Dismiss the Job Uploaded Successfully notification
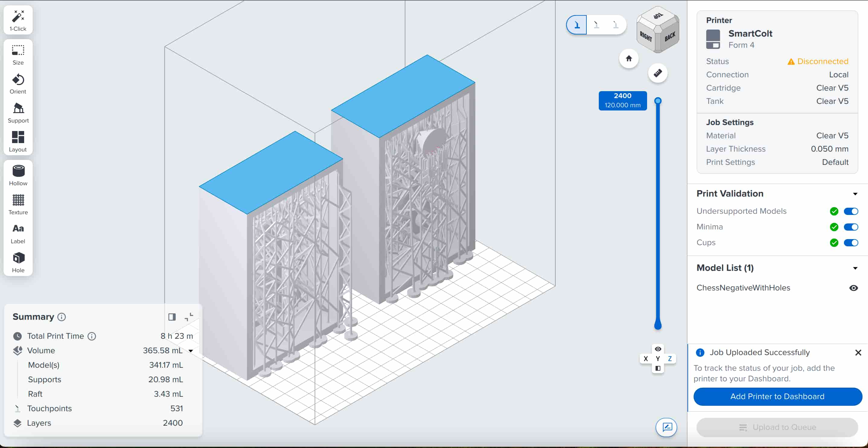Image resolution: width=868 pixels, height=448 pixels. (x=858, y=353)
